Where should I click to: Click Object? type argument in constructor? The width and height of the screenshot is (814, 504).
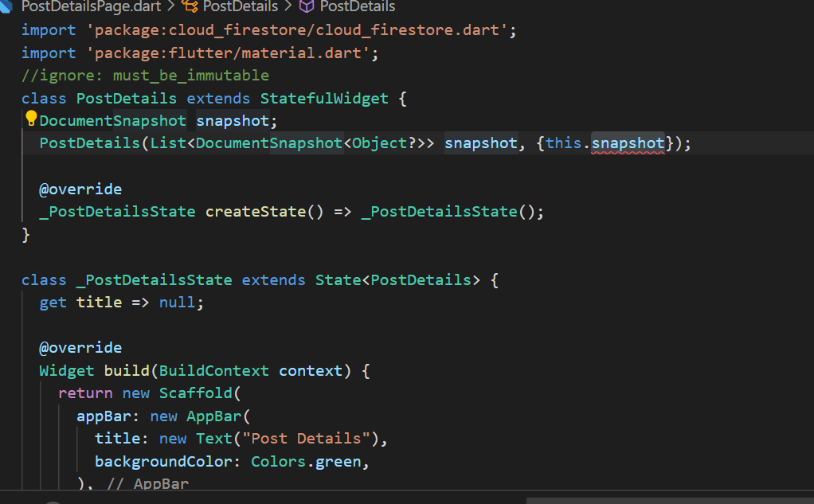point(385,143)
